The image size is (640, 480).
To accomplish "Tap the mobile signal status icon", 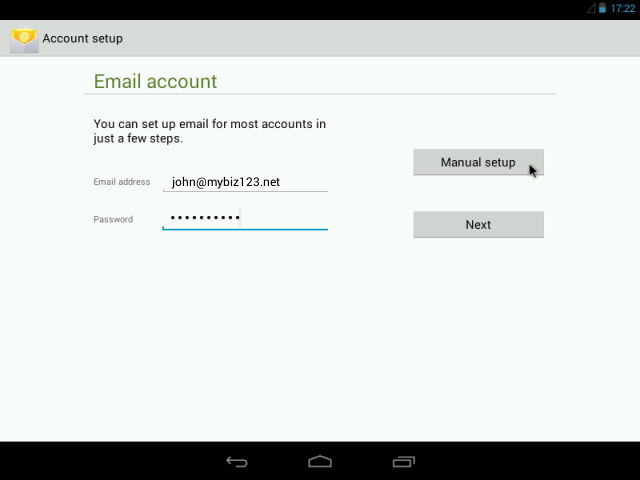I will point(591,8).
